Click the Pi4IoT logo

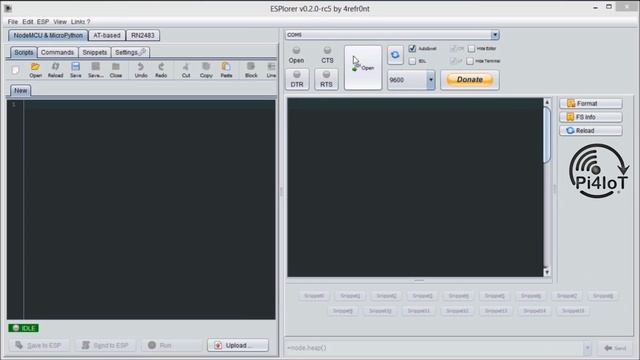598,171
